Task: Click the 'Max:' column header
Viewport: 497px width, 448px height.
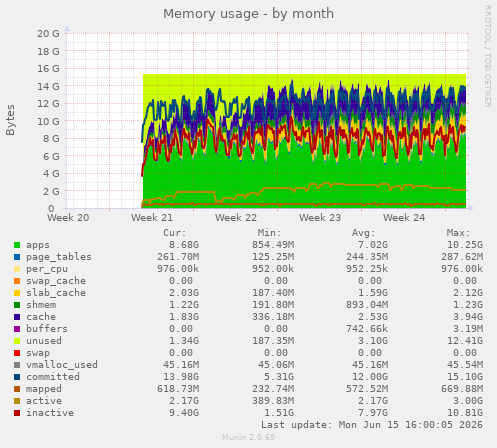Action: point(459,233)
